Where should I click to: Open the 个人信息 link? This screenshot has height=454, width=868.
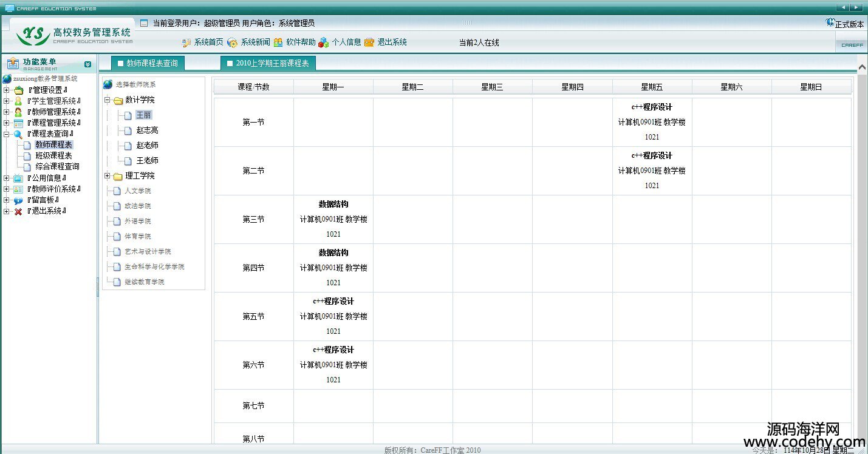pyautogui.click(x=346, y=42)
